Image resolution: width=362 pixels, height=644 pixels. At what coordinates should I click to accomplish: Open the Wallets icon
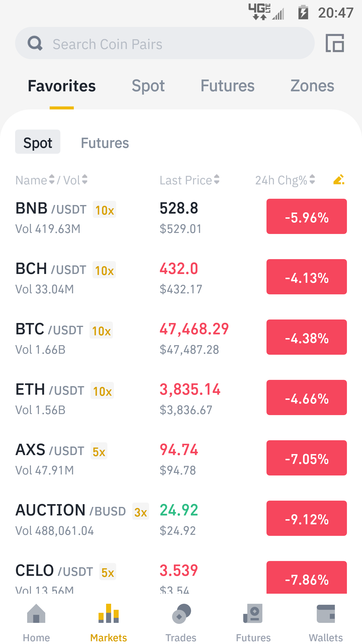pyautogui.click(x=326, y=614)
